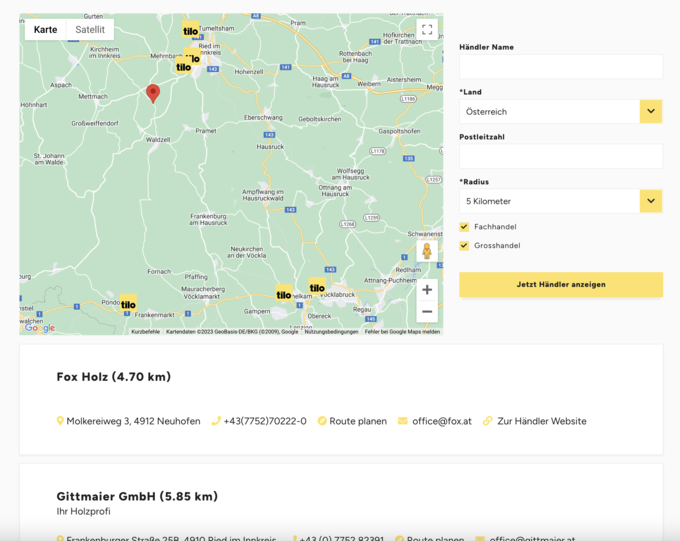Zoom out the map with minus
Image resolution: width=680 pixels, height=541 pixels.
tap(427, 311)
